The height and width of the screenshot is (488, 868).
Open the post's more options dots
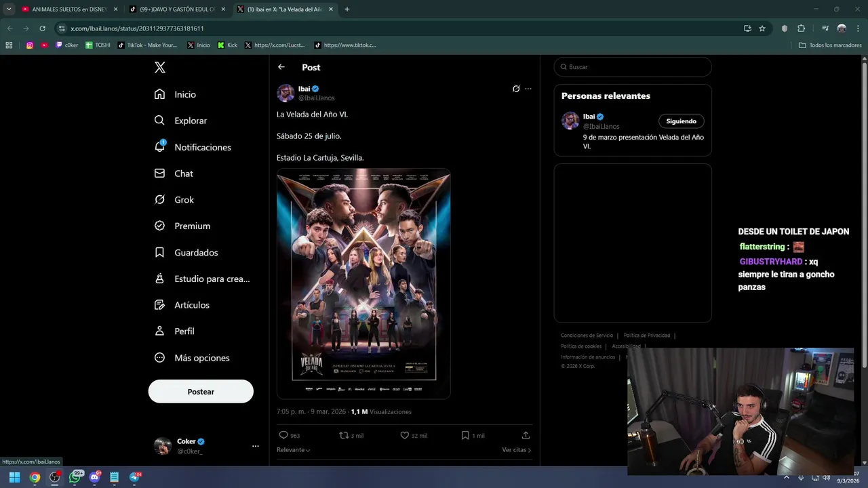(528, 89)
